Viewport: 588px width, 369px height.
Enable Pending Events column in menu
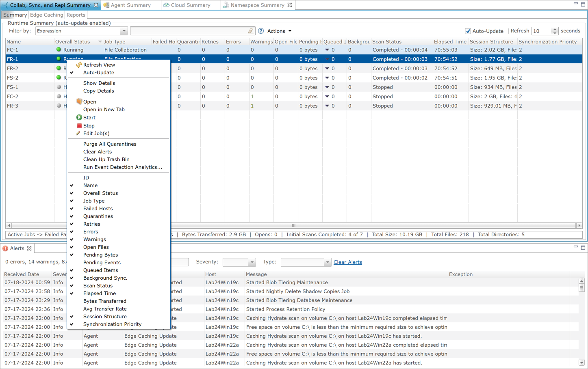102,263
